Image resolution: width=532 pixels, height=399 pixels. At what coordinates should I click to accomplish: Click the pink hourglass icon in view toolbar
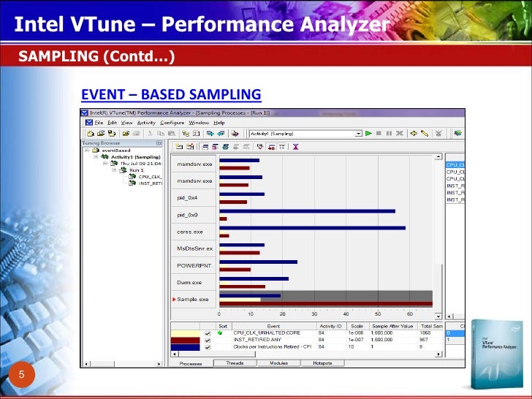pos(295,147)
